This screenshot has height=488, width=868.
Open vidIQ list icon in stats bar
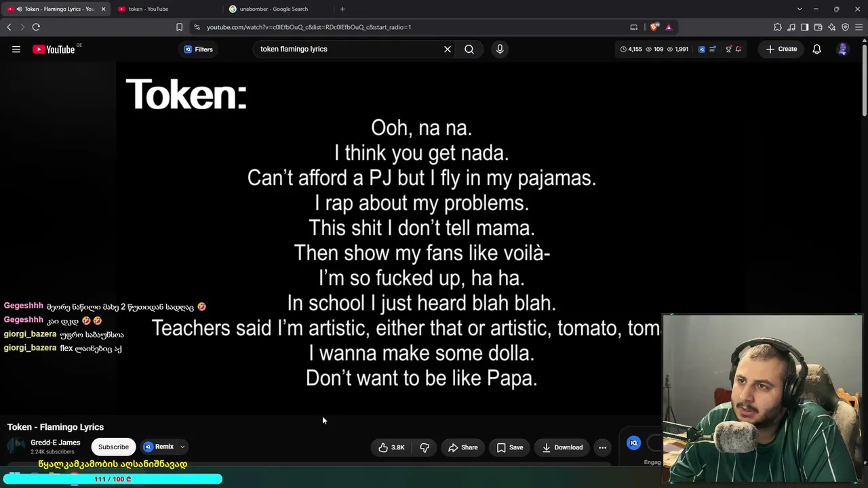click(713, 49)
